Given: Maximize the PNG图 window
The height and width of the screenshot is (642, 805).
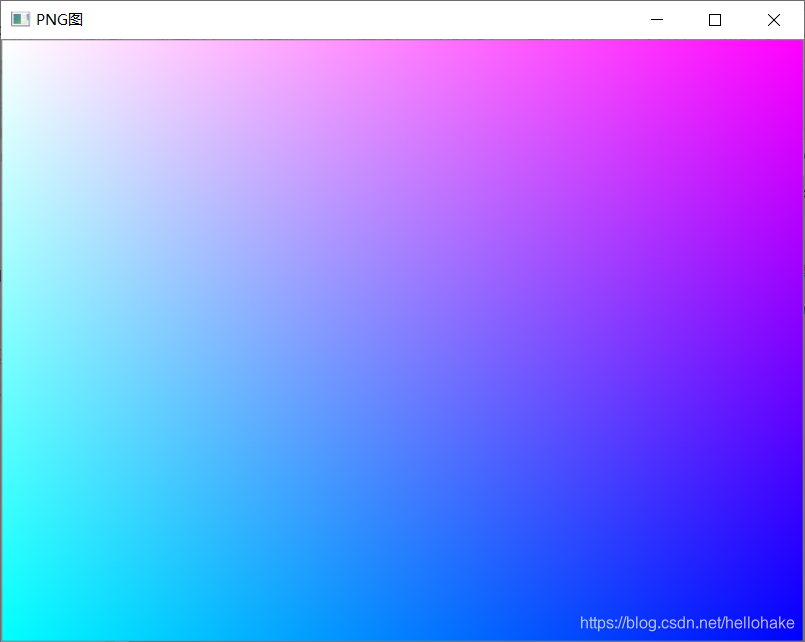Looking at the screenshot, I should (x=715, y=20).
